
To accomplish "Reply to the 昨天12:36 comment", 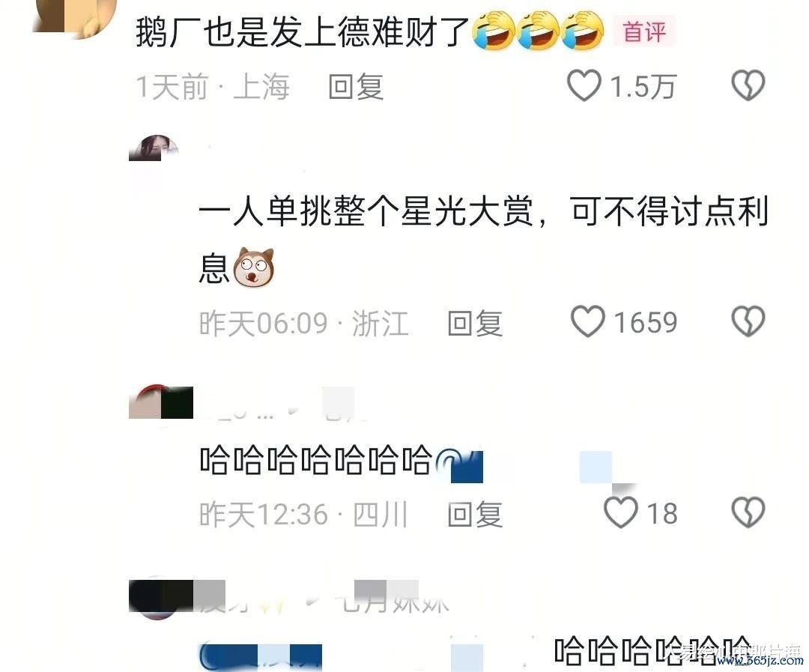I will click(x=475, y=514).
